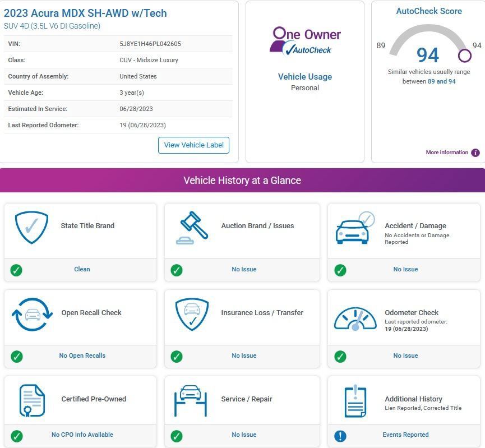Click No Issue under Auction Brand / Issues

(244, 269)
